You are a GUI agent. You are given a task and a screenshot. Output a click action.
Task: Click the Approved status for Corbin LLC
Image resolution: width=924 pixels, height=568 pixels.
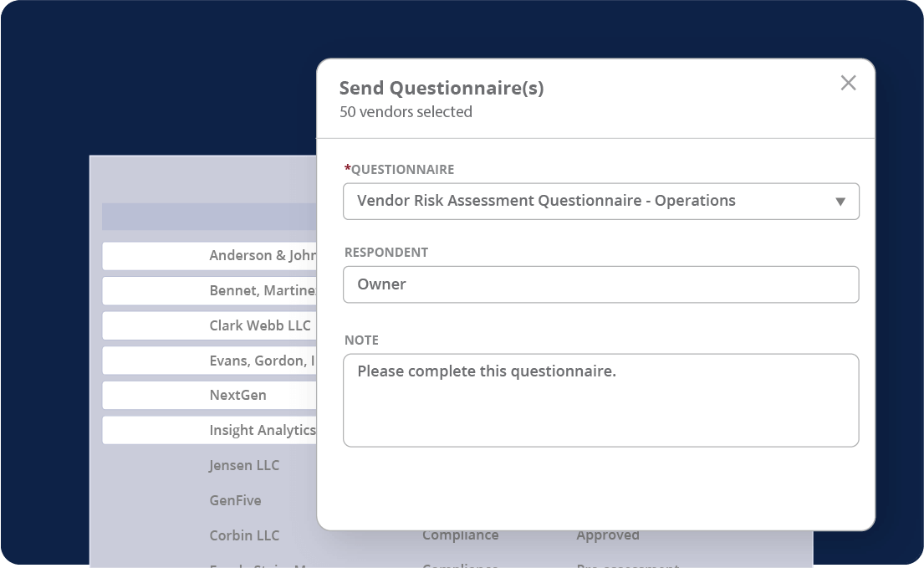click(608, 536)
